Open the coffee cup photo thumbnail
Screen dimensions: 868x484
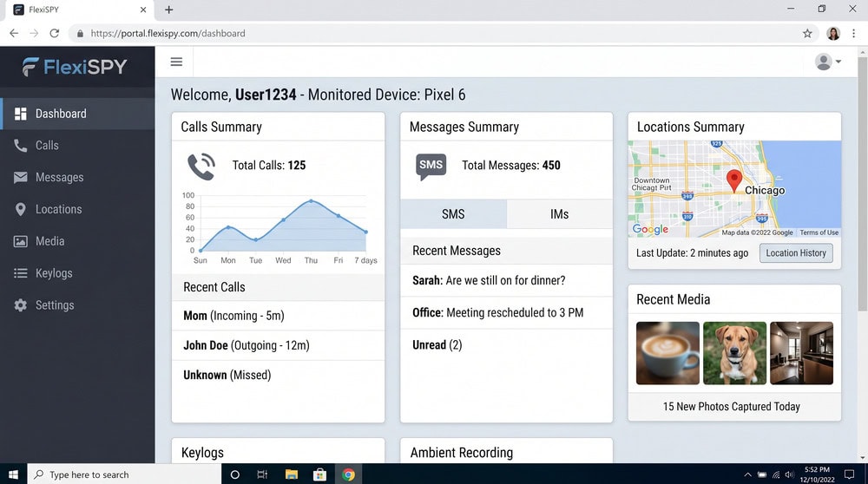667,353
